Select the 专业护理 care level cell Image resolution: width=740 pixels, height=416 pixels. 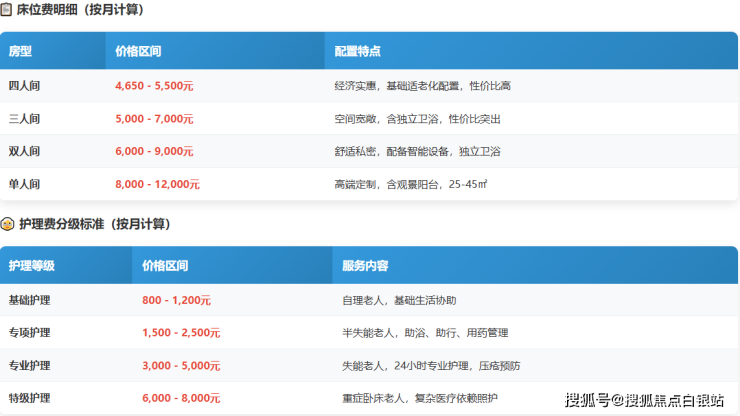[x=29, y=366]
